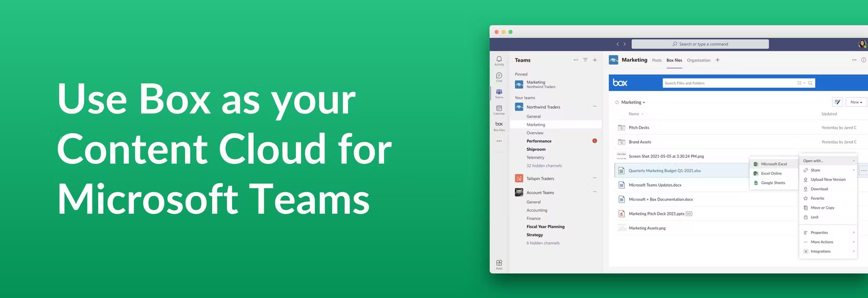
Task: Click the V2 version badge on Marketing Pitch Deck
Action: [x=689, y=214]
